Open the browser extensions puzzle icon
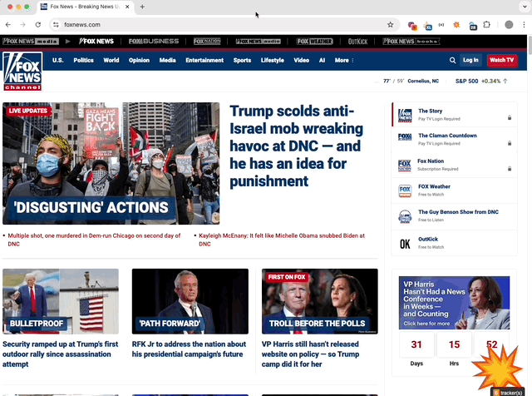532x396 pixels. [486, 25]
